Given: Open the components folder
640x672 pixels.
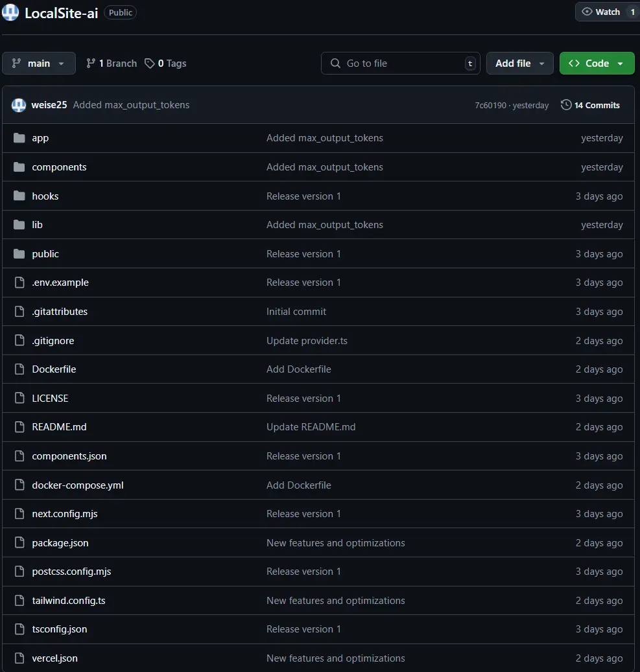Looking at the screenshot, I should [59, 167].
